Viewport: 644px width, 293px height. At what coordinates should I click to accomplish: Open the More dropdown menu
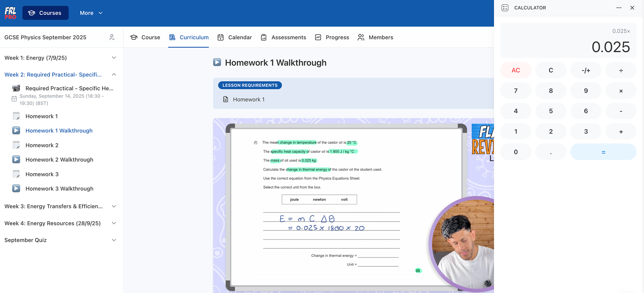pyautogui.click(x=91, y=13)
